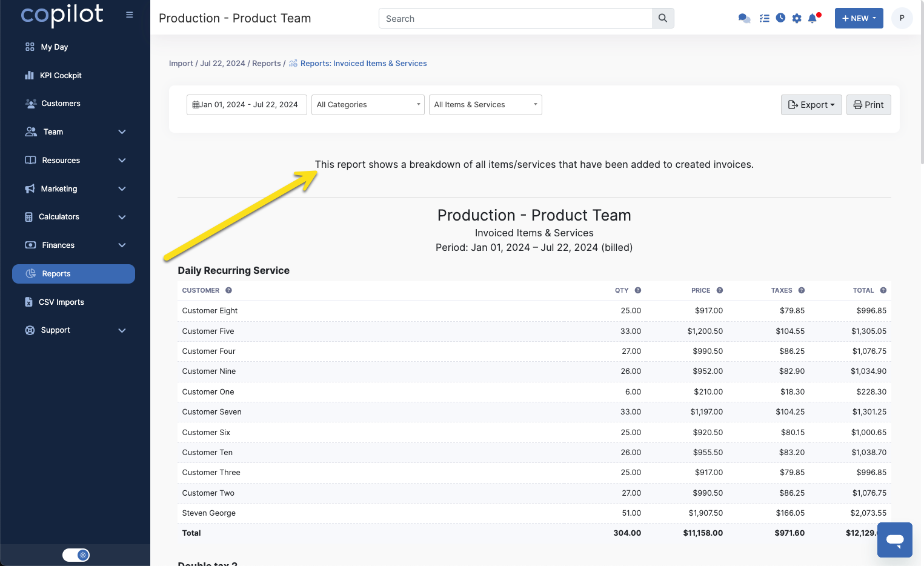Screen dimensions: 924x566
Task: Open the task checklist icon
Action: (765, 18)
